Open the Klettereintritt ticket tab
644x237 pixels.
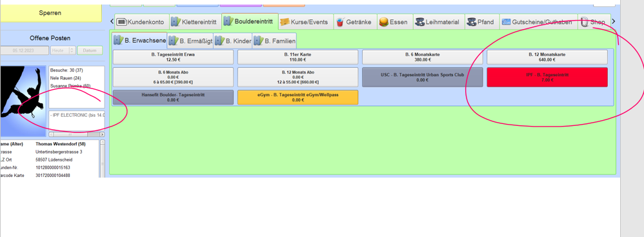[194, 22]
